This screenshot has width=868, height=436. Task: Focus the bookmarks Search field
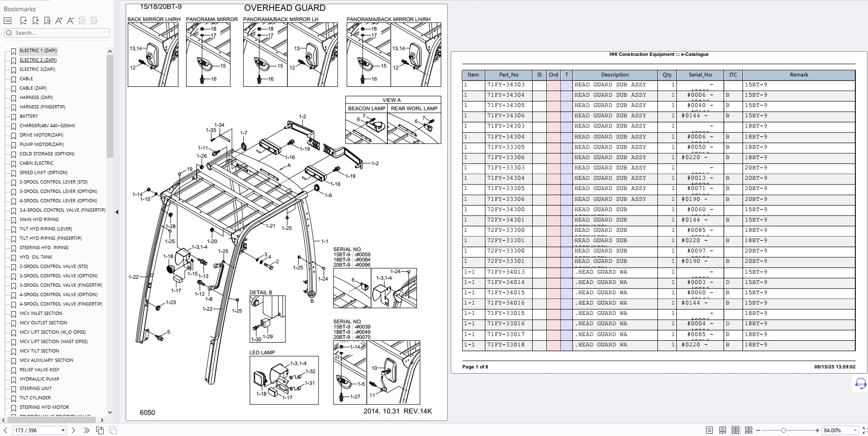click(57, 33)
